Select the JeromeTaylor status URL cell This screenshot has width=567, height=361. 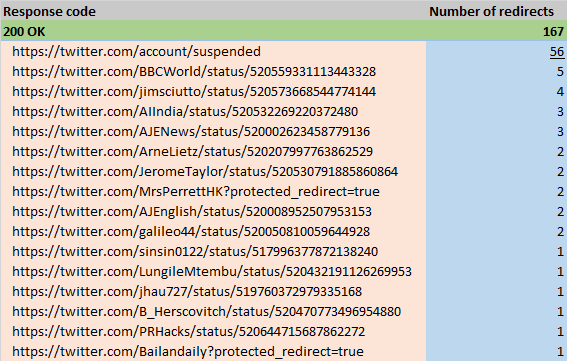[x=205, y=171]
